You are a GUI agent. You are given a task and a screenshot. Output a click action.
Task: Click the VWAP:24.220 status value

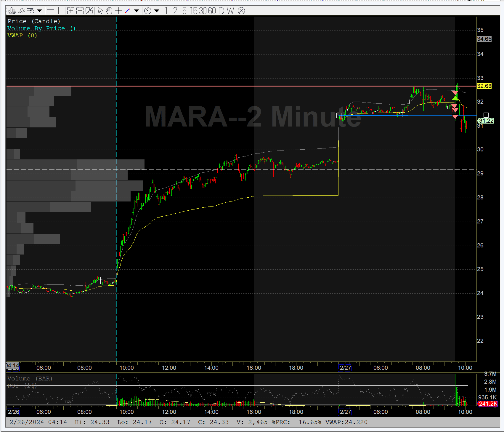pyautogui.click(x=346, y=422)
